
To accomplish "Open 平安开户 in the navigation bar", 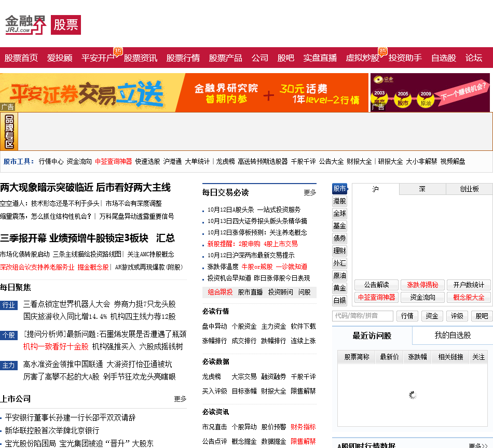I will [x=99, y=58].
